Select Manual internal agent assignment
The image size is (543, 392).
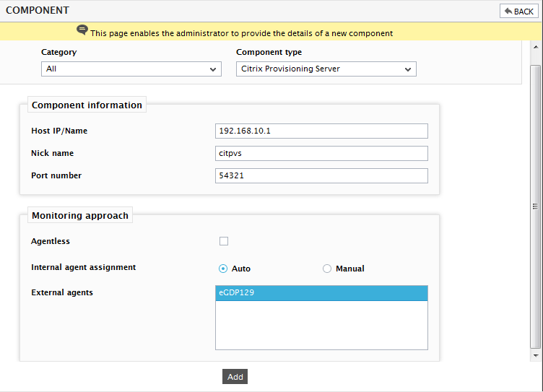[327, 269]
